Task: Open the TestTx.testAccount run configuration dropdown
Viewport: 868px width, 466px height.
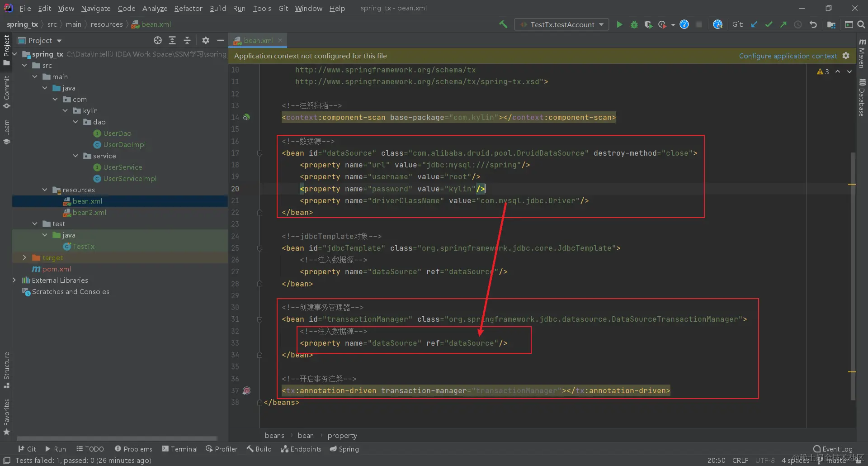Action: pyautogui.click(x=561, y=24)
